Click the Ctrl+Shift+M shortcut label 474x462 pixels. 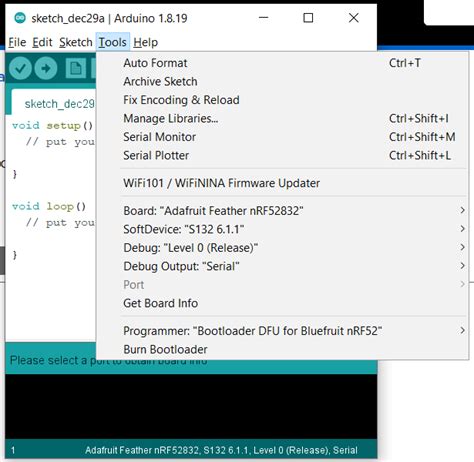pyautogui.click(x=422, y=137)
